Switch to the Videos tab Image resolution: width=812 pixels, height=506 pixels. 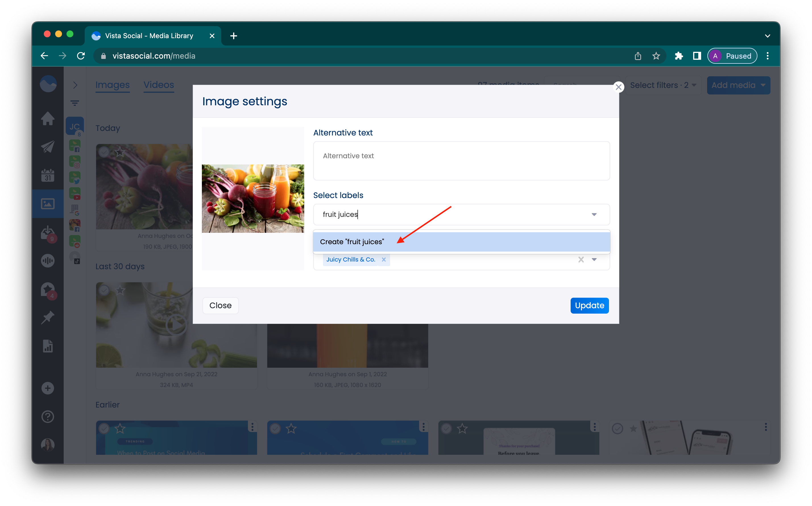click(159, 85)
